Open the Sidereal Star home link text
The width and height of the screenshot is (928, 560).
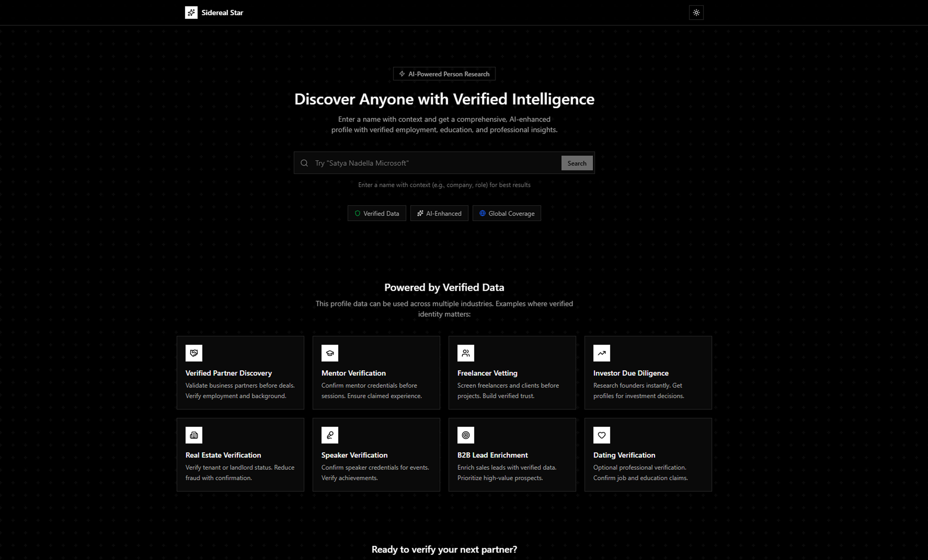(222, 13)
